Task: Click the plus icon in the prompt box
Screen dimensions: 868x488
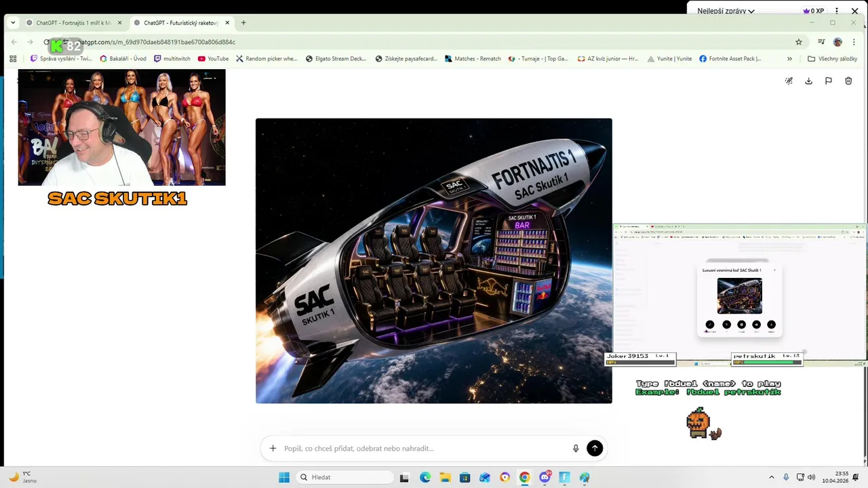Action: [x=273, y=448]
